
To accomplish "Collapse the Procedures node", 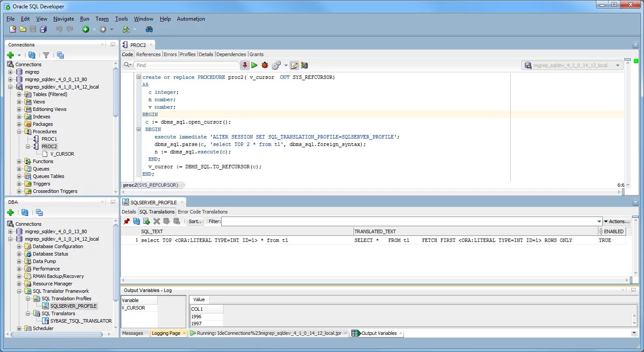I will tap(19, 132).
